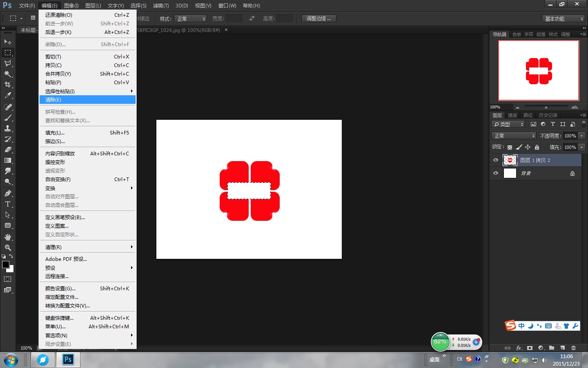Image resolution: width=588 pixels, height=368 pixels.
Task: Click the 填充(L)... menu item
Action: point(88,133)
